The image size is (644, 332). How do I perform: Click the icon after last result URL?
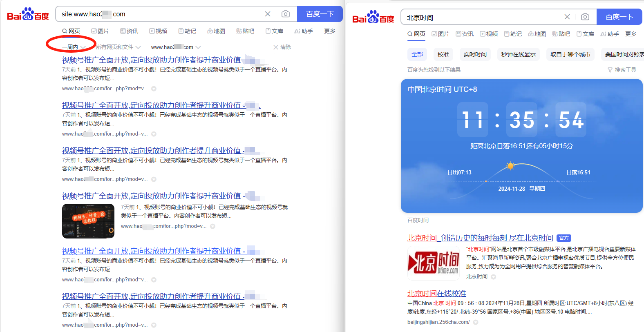point(154,325)
